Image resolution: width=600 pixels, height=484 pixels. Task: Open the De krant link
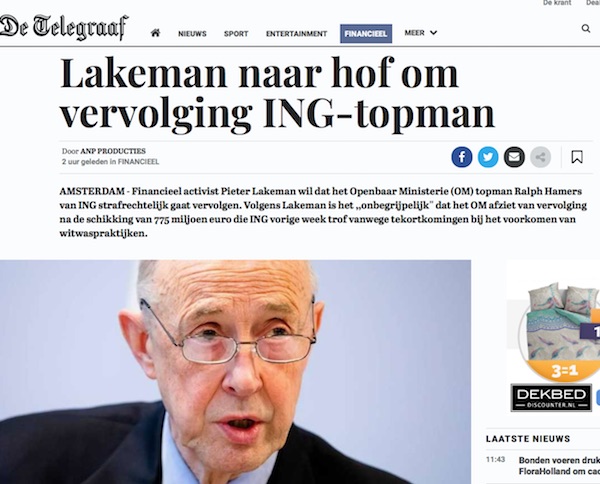click(557, 3)
